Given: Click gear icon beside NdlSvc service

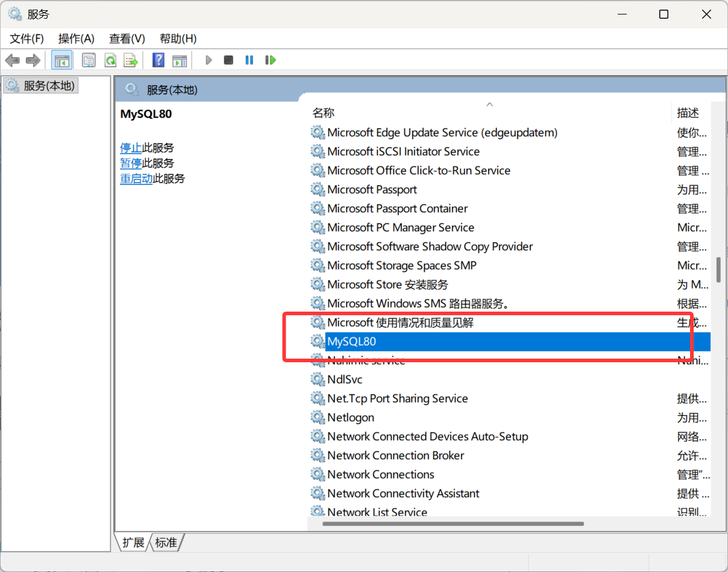Looking at the screenshot, I should tap(318, 379).
